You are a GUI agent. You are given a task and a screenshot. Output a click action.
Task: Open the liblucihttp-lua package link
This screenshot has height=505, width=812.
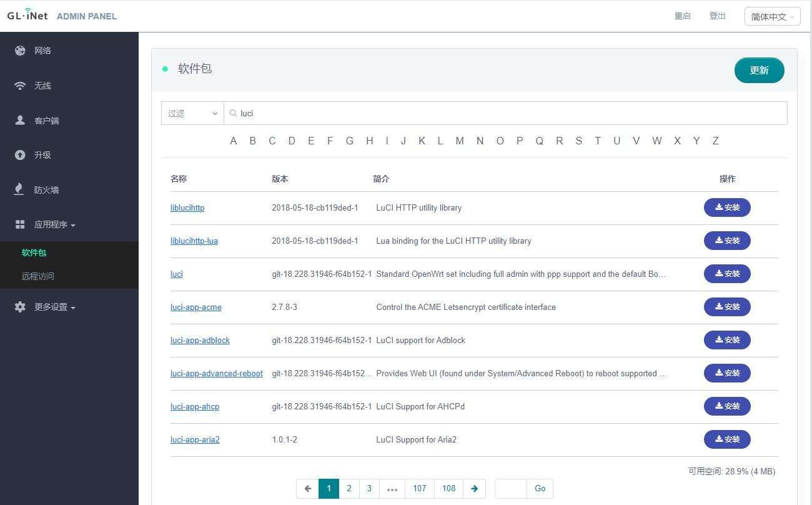[194, 241]
